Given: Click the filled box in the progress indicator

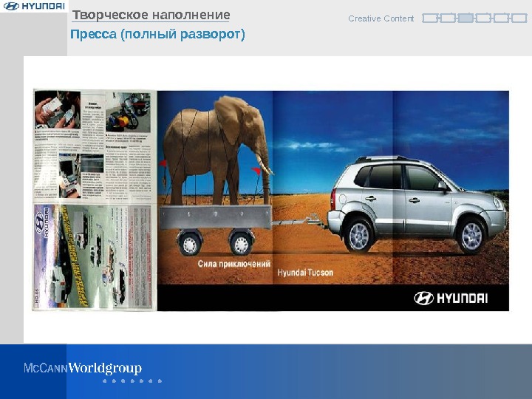Looking at the screenshot, I should pos(465,18).
